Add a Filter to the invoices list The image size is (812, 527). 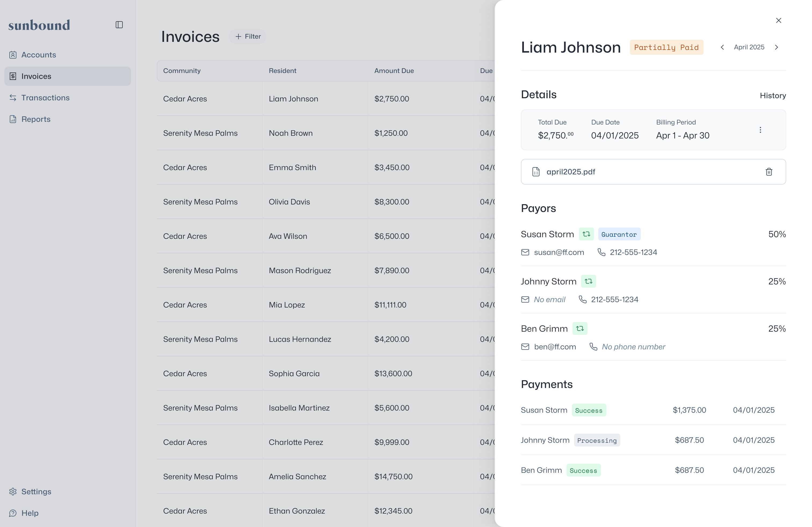coord(248,36)
